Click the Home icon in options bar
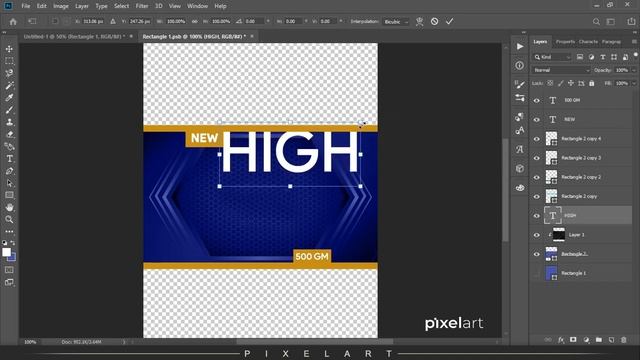This screenshot has height=360, width=640. pyautogui.click(x=13, y=22)
